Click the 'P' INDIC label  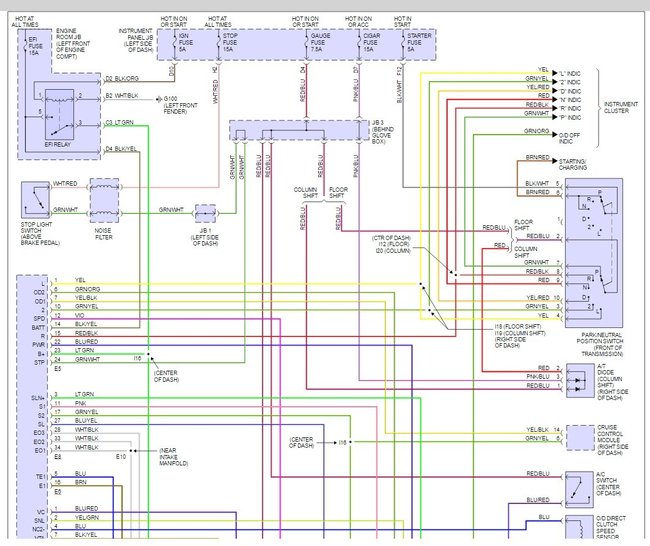pos(570,118)
